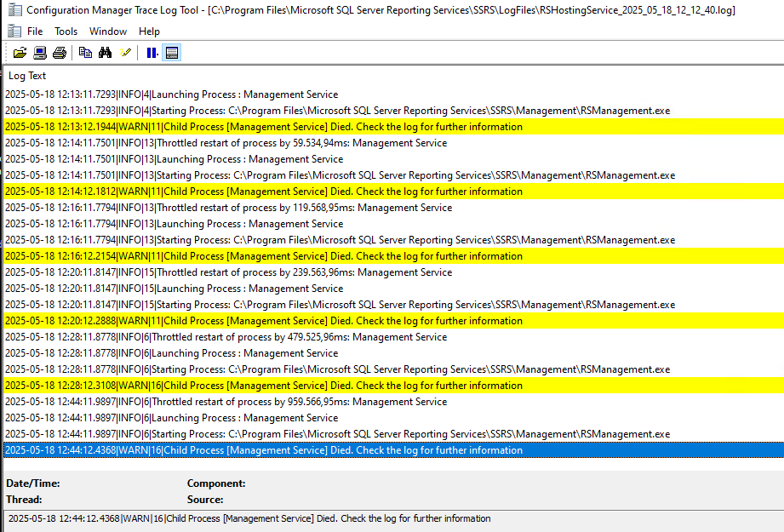The width and height of the screenshot is (784, 532).
Task: Select the Throttled restart by 59.534,94ms row
Action: pyautogui.click(x=393, y=143)
